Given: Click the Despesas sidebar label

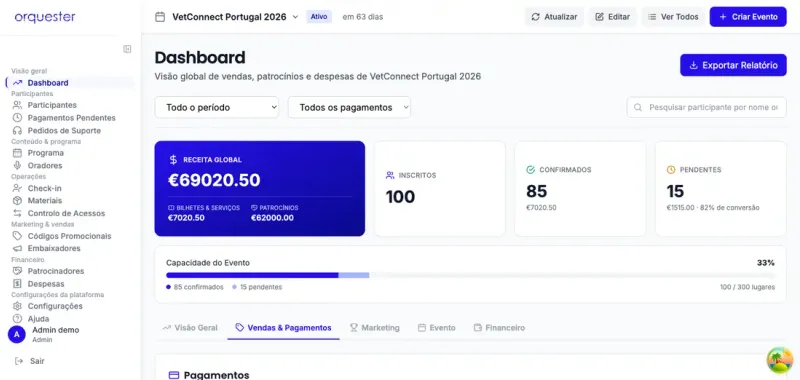Looking at the screenshot, I should [x=46, y=284].
